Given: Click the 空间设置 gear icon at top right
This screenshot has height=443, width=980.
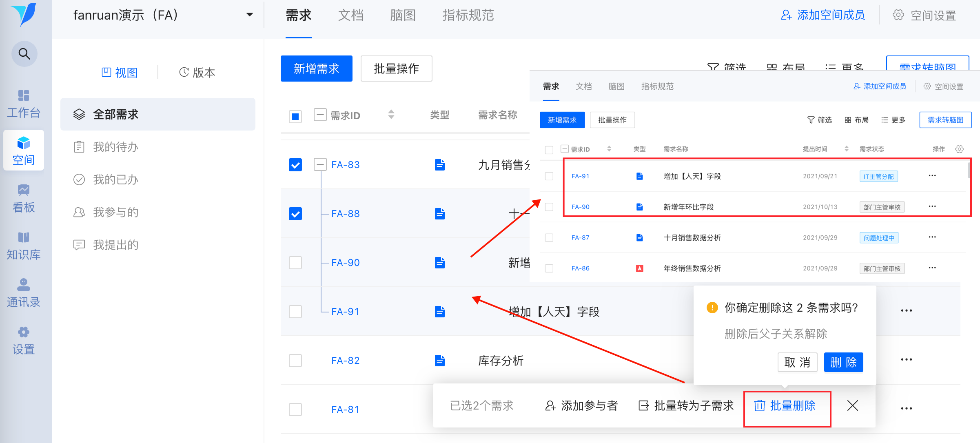Looking at the screenshot, I should pyautogui.click(x=898, y=15).
